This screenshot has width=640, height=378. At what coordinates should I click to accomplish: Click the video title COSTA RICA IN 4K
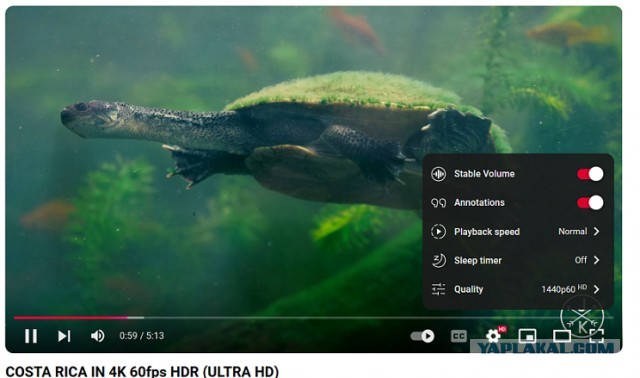click(x=142, y=371)
